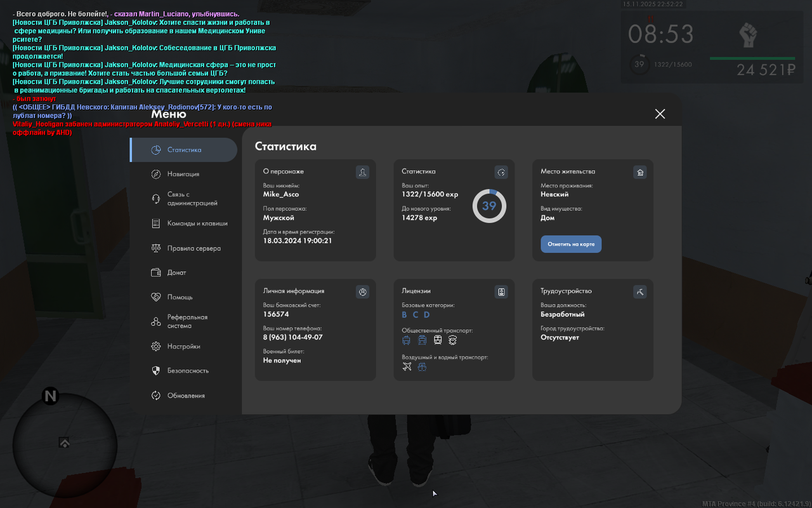Click the hammer icon in Трудоустройство card
Image resolution: width=812 pixels, height=508 pixels.
pyautogui.click(x=640, y=292)
